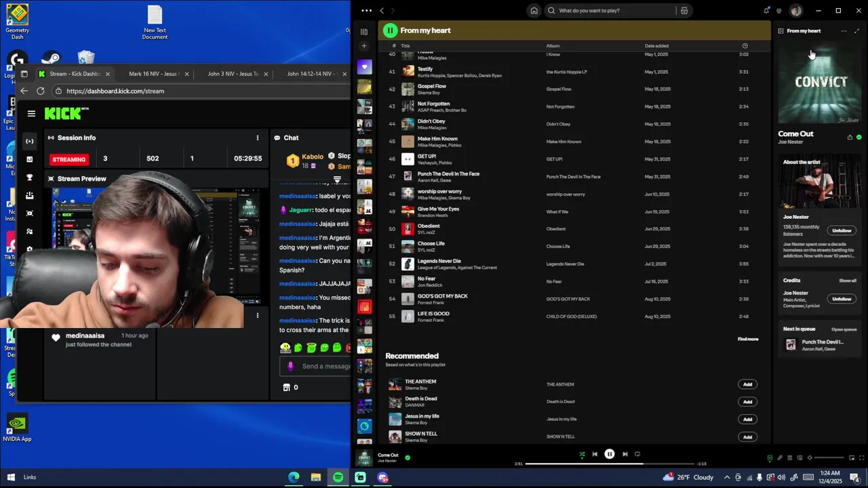868x488 pixels.
Task: Open File Explorer from taskbar
Action: tap(315, 477)
